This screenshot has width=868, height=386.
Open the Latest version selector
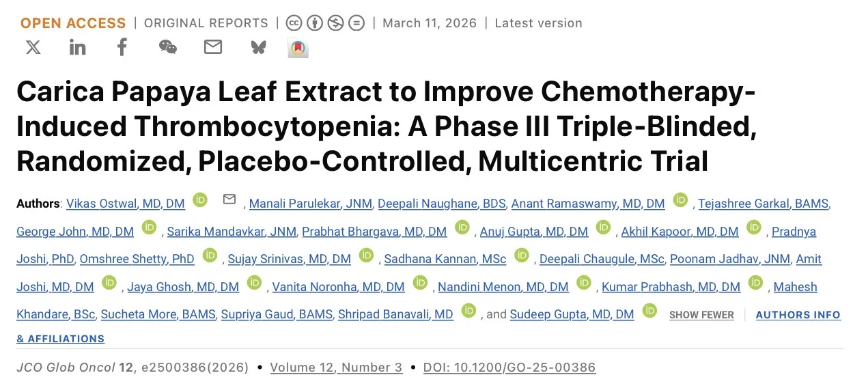pos(538,23)
